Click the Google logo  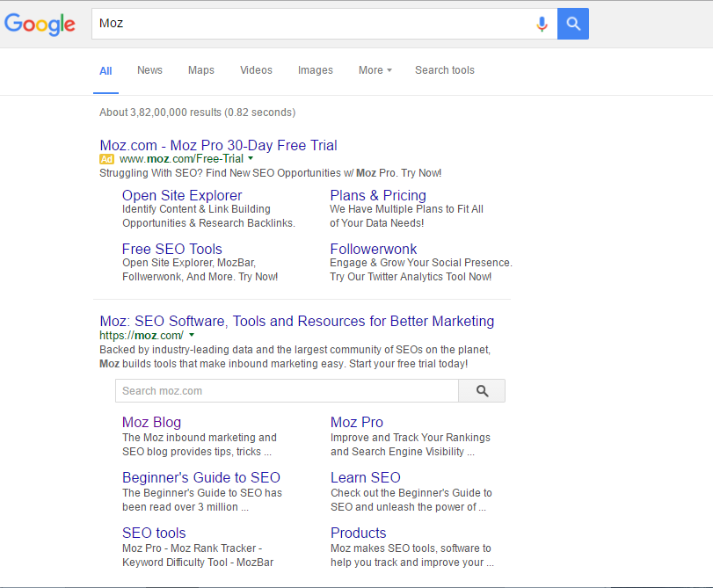[40, 24]
